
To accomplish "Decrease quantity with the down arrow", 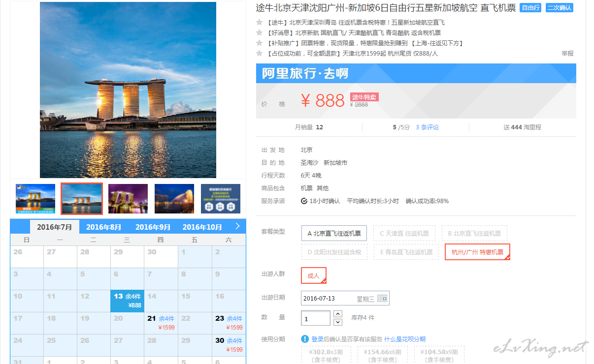I will click(x=338, y=322).
